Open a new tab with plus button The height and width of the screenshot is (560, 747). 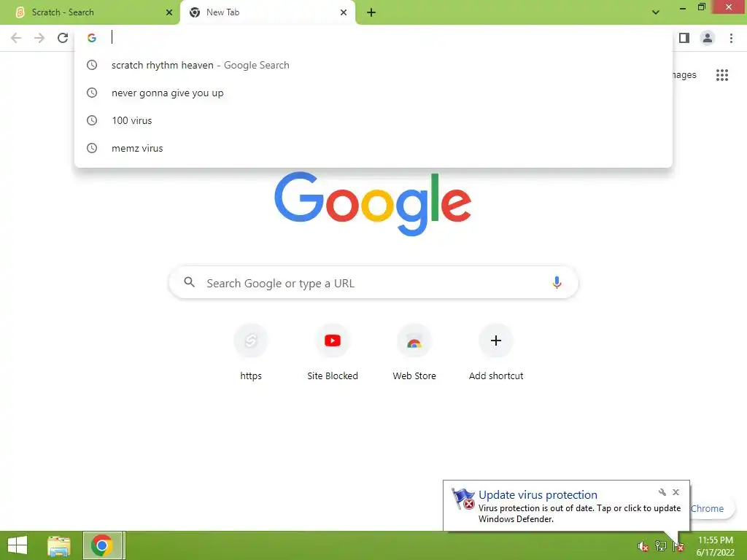tap(371, 12)
